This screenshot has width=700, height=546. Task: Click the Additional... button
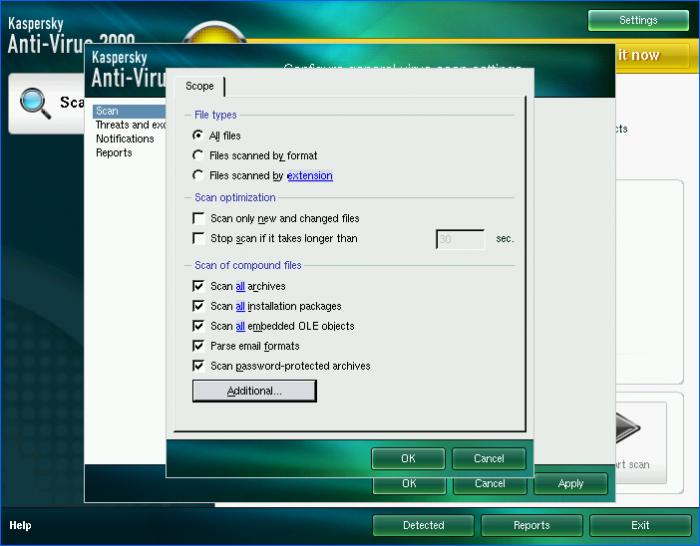[x=254, y=391]
